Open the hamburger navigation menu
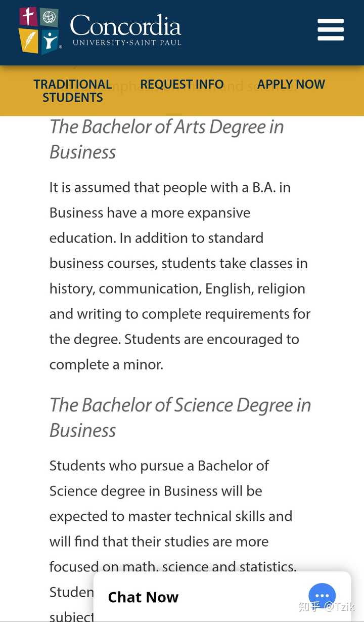 [331, 30]
